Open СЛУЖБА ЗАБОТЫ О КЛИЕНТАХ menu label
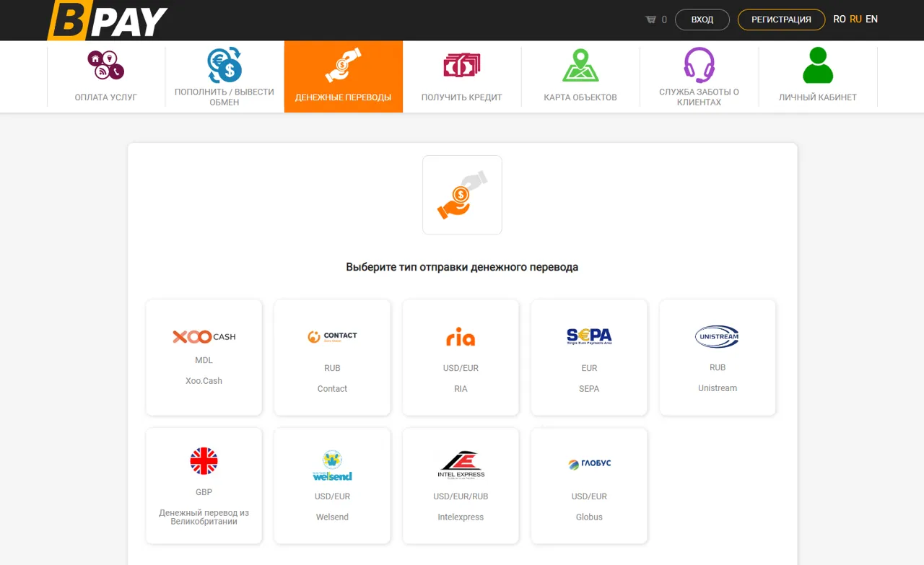 (699, 97)
